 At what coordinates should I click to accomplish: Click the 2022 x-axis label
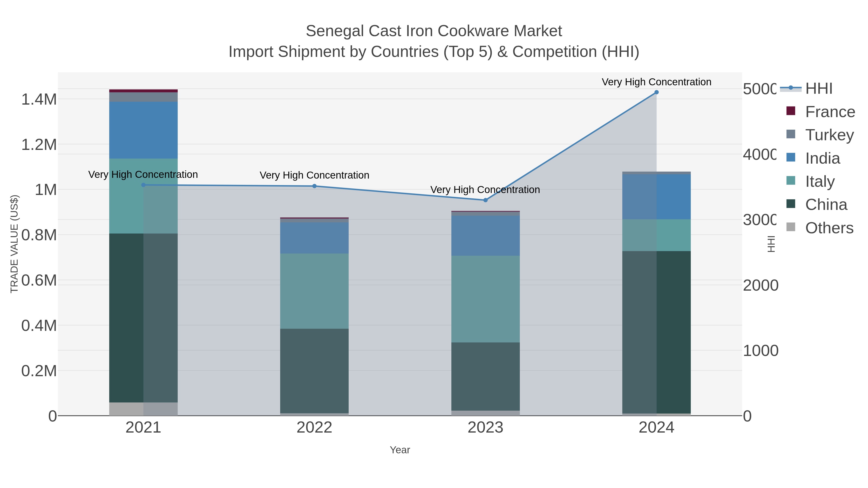coord(314,427)
